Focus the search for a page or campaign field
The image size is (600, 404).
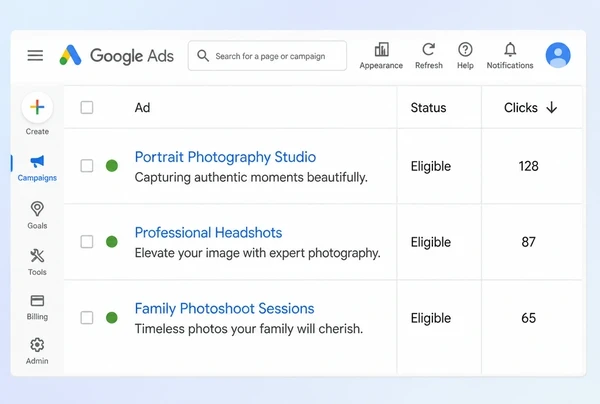(x=267, y=56)
